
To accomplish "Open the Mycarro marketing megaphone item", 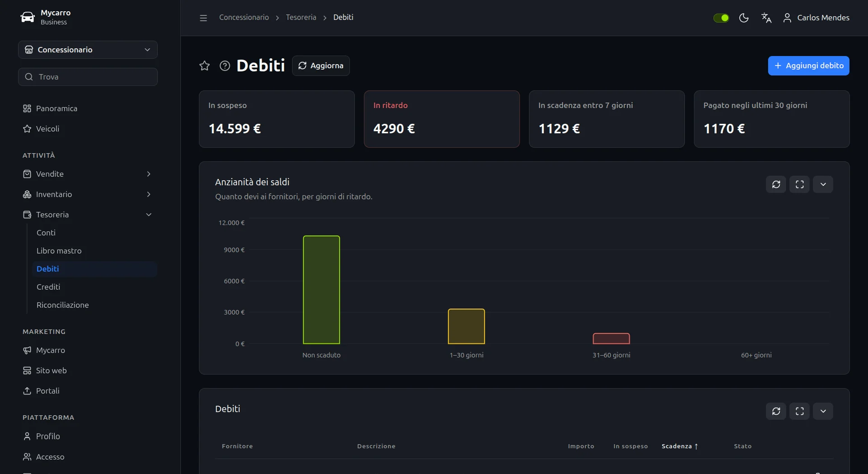I will (88, 350).
